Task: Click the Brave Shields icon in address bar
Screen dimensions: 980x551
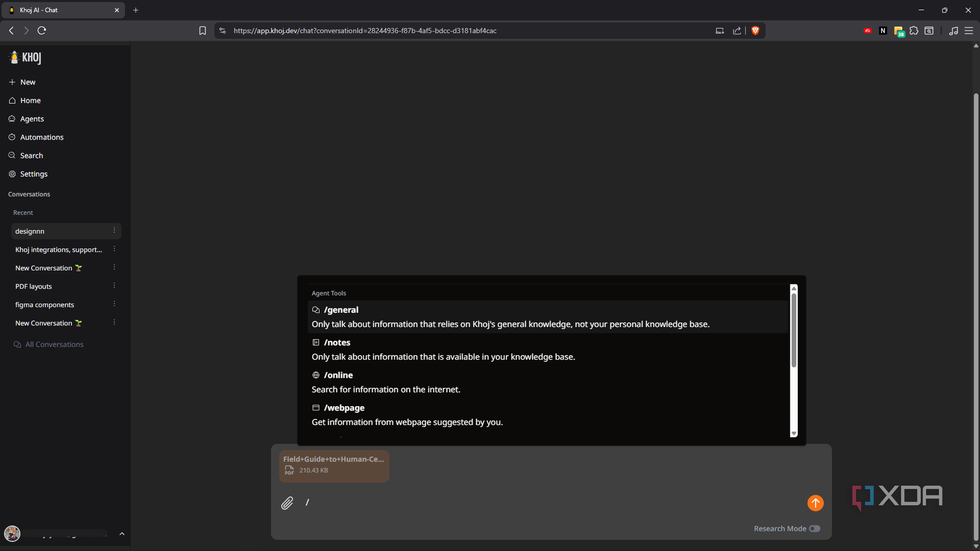Action: 755,30
